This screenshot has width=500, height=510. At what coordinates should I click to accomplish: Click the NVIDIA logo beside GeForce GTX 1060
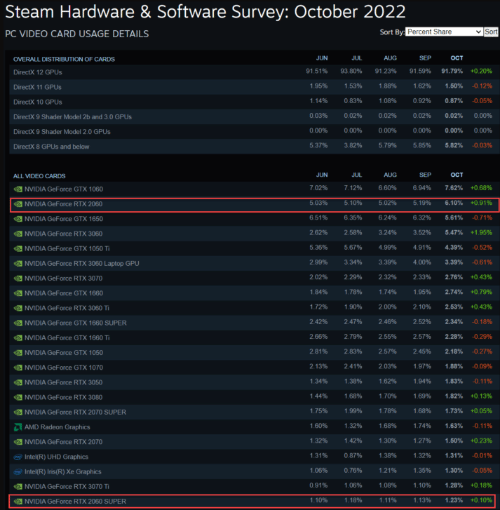point(18,189)
